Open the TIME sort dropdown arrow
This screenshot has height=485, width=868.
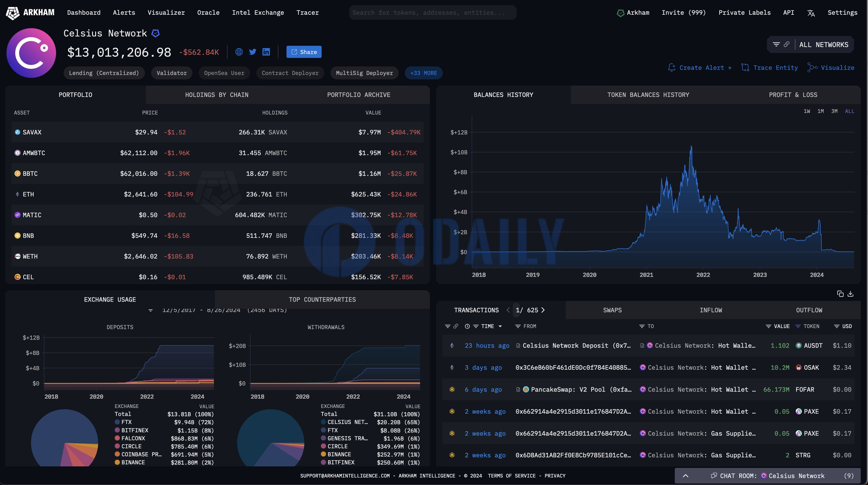(x=500, y=326)
